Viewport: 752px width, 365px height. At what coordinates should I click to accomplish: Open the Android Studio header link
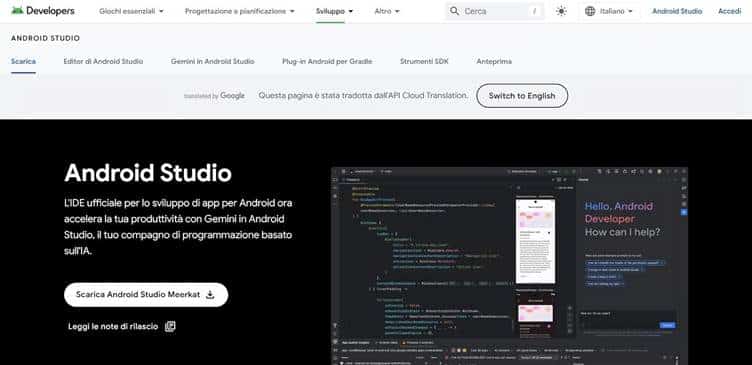(x=677, y=11)
